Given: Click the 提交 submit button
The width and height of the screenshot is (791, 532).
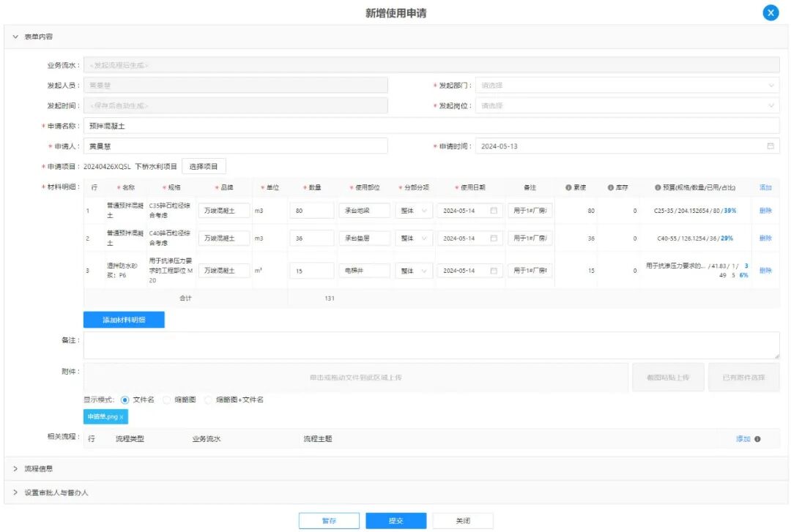Looking at the screenshot, I should coord(395,521).
